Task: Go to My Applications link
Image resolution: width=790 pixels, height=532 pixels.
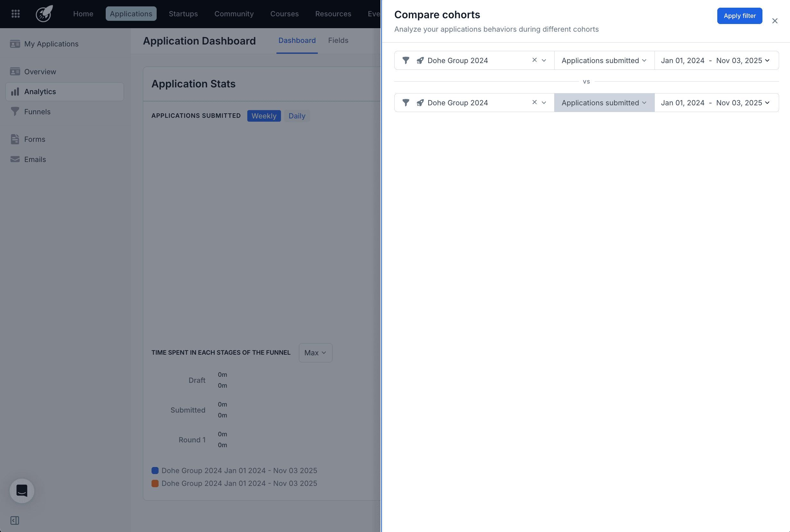Action: (x=51, y=44)
